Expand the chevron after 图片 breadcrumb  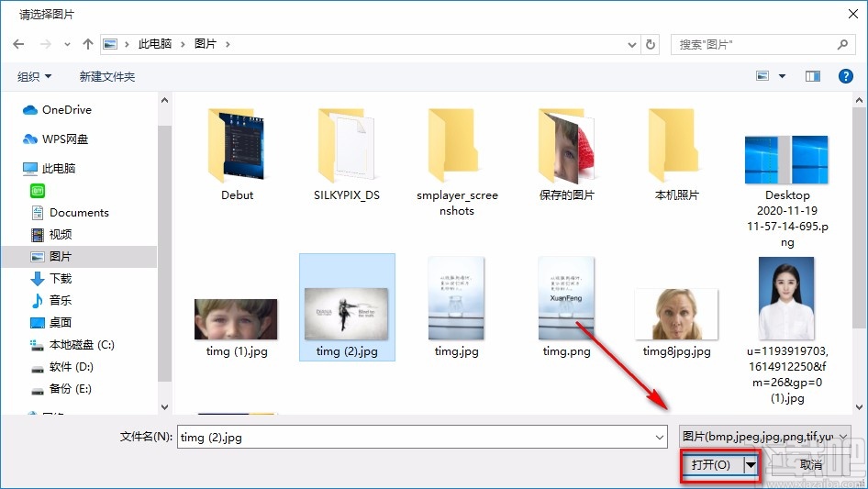click(x=228, y=44)
